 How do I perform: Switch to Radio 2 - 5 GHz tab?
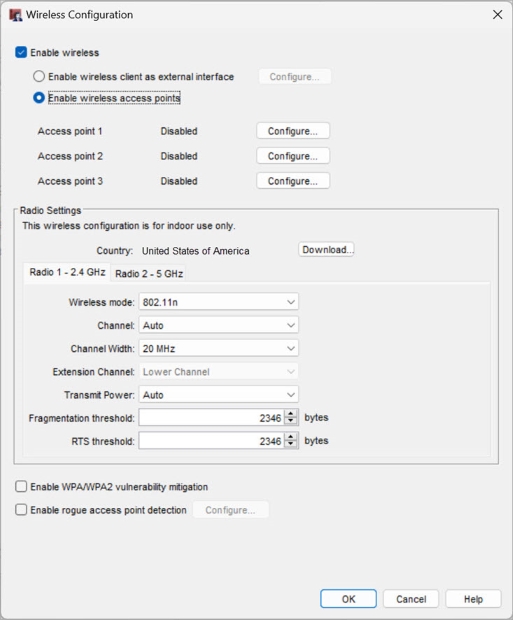tap(149, 274)
